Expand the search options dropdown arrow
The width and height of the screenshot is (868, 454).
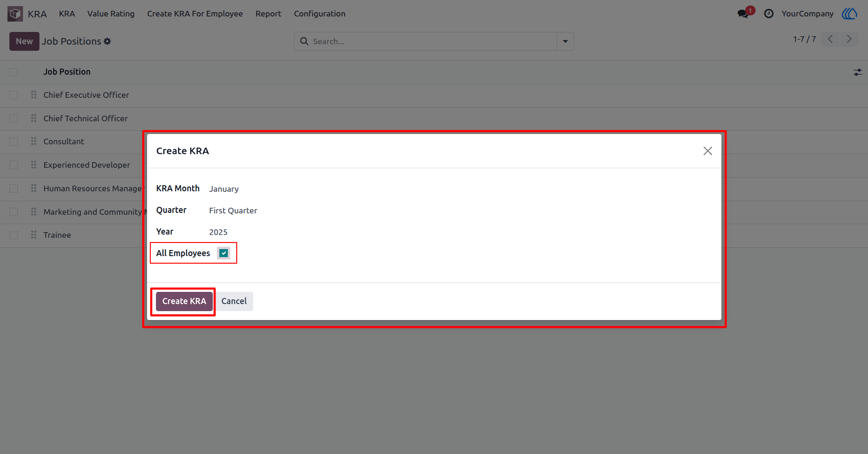point(565,41)
